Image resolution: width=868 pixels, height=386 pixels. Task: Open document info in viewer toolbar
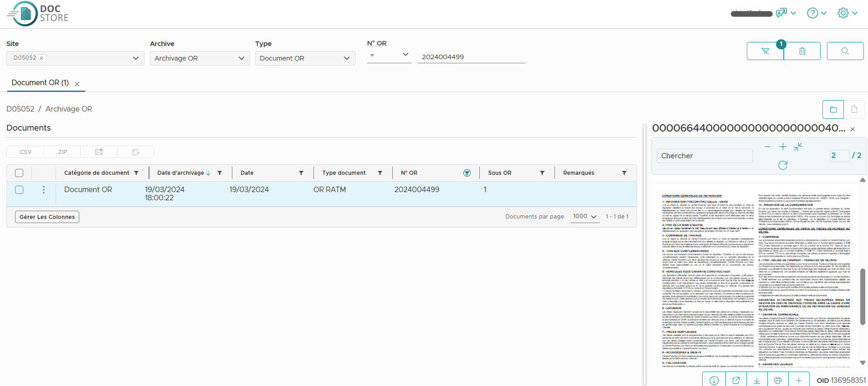[714, 380]
